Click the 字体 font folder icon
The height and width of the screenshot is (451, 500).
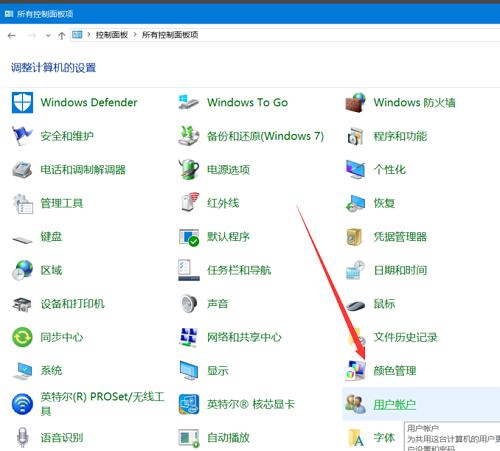click(356, 438)
